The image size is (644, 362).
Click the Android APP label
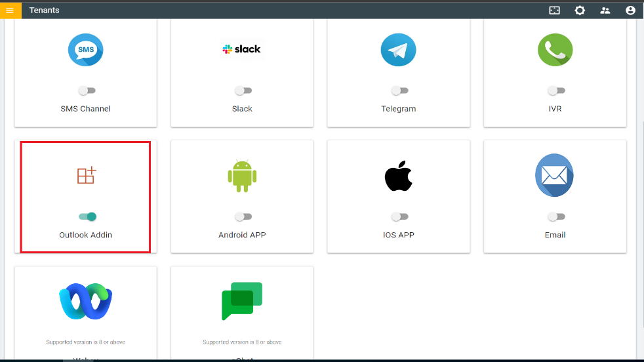pos(242,235)
